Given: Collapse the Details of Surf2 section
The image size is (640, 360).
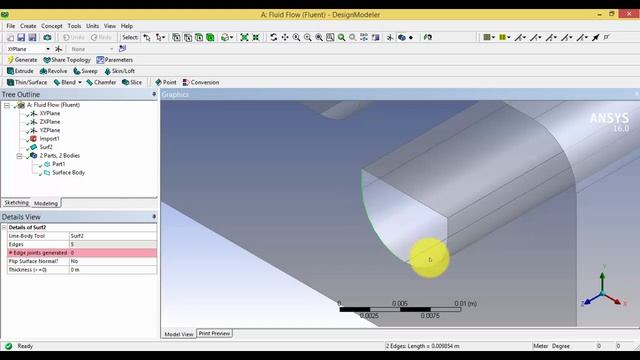Looking at the screenshot, I should tap(4, 227).
